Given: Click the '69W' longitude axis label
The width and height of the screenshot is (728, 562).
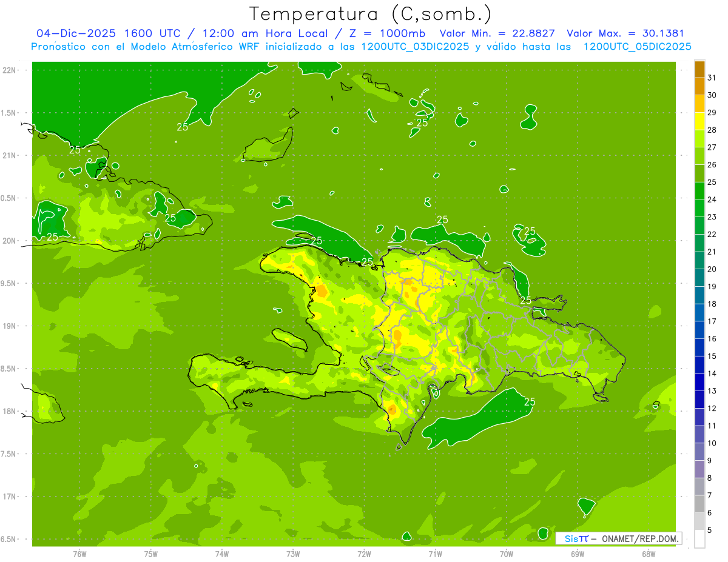Looking at the screenshot, I should click(x=578, y=554).
